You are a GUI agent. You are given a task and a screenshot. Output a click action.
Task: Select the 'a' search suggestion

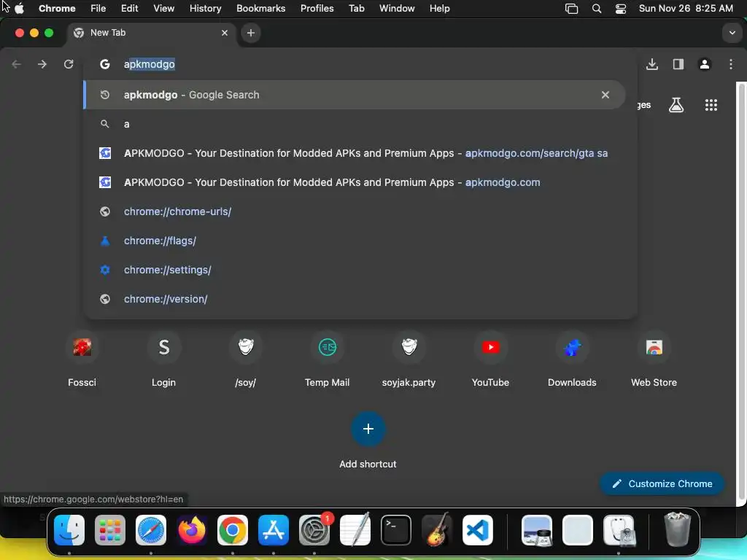click(x=355, y=124)
